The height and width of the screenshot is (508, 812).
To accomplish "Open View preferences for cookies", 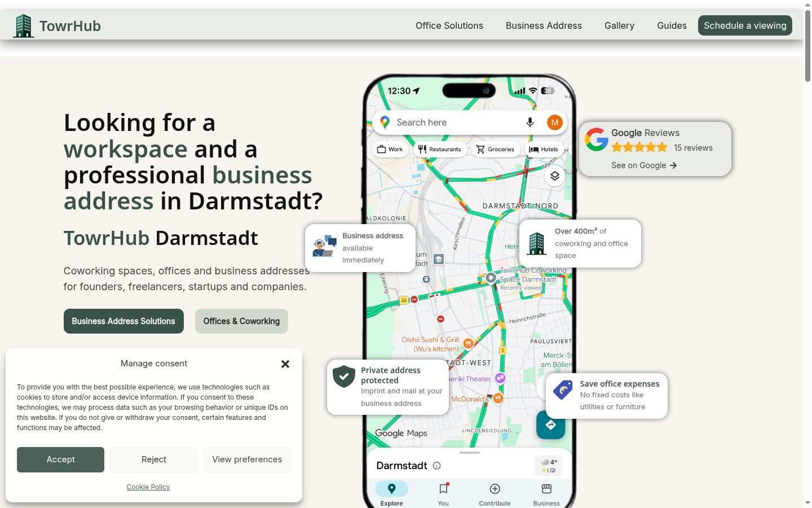I will pos(247,459).
